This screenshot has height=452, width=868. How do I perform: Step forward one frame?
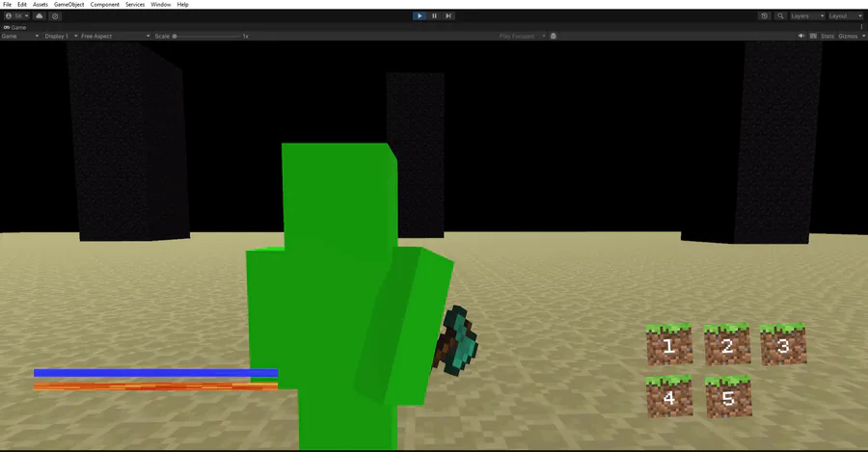click(x=448, y=16)
